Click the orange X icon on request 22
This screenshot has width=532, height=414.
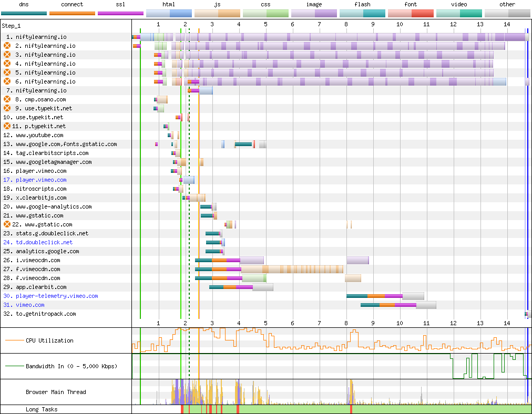pyautogui.click(x=7, y=224)
